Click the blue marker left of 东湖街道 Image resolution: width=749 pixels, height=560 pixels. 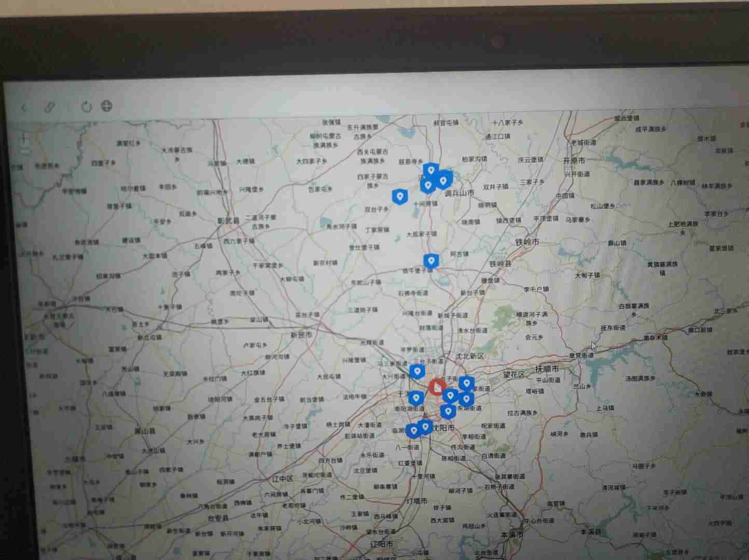(x=448, y=412)
